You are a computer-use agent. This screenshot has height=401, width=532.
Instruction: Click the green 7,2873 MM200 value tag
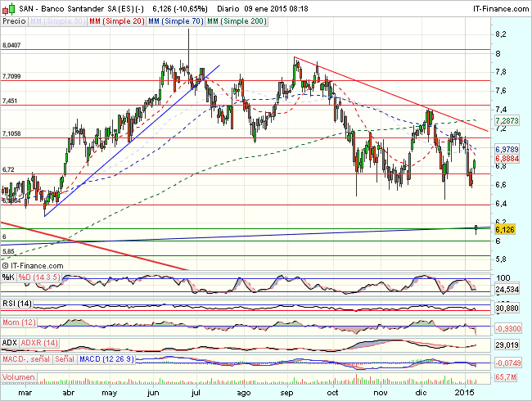pyautogui.click(x=507, y=120)
